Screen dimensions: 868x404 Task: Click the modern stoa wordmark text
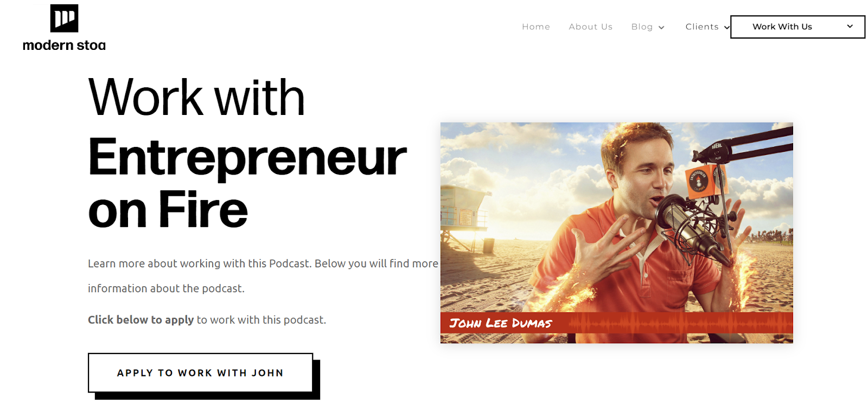[64, 46]
